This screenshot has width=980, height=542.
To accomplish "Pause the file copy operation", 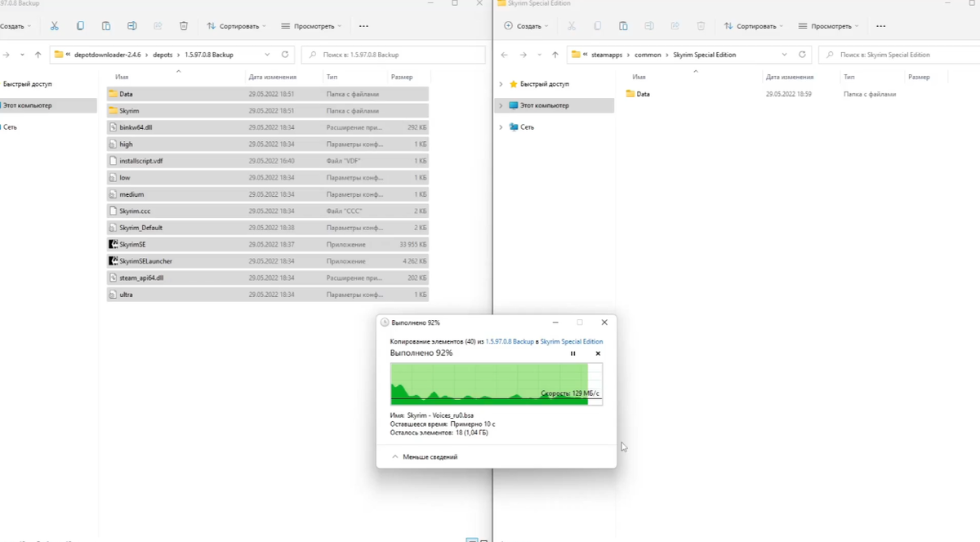I will [x=572, y=353].
